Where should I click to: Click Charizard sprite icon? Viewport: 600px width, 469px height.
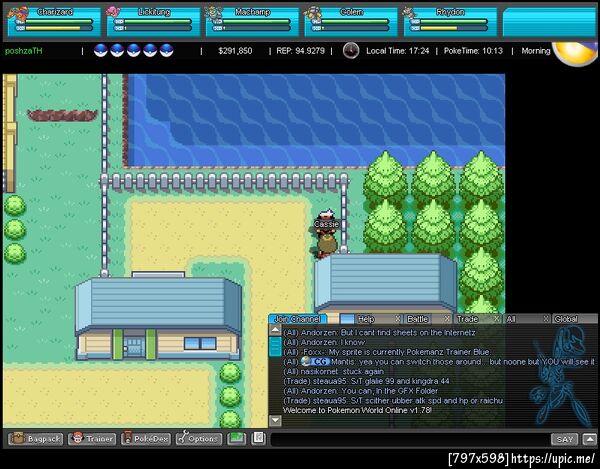pos(18,13)
